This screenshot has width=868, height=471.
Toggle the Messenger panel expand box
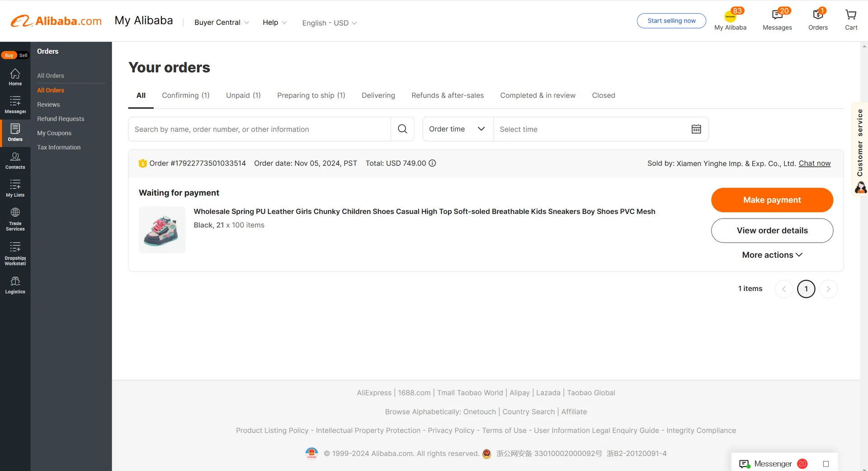(x=826, y=464)
